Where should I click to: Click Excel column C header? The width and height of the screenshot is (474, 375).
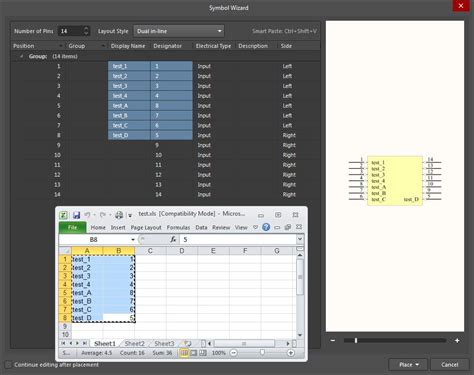pos(150,251)
